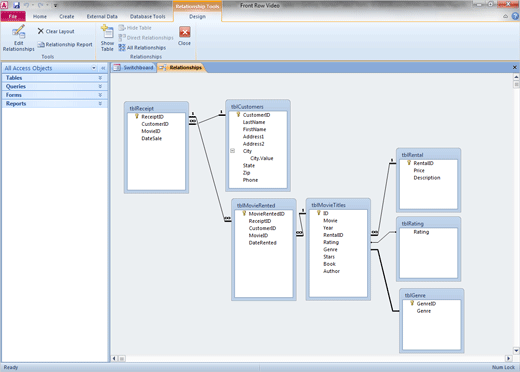Expand the Forms group

pos(55,95)
